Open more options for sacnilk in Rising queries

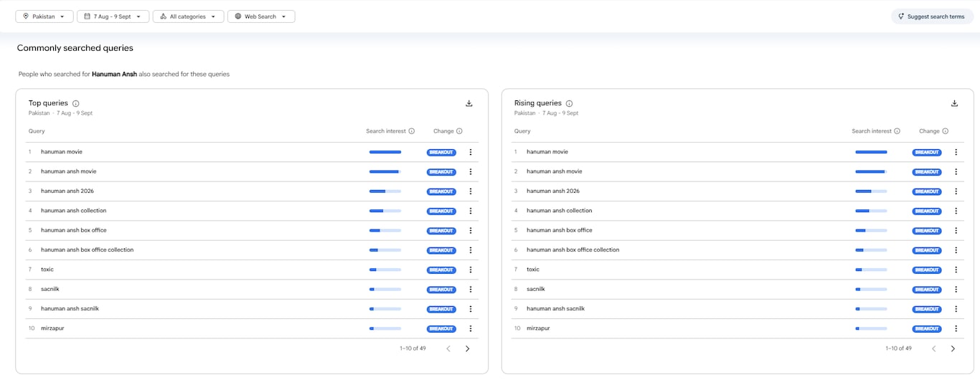[x=956, y=290]
